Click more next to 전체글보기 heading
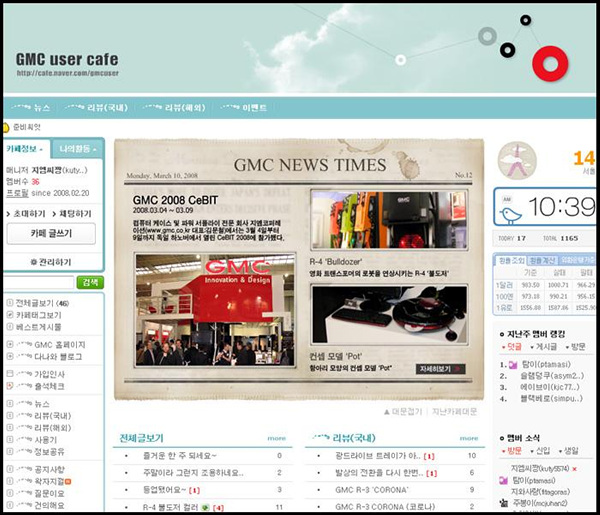 click(x=277, y=438)
